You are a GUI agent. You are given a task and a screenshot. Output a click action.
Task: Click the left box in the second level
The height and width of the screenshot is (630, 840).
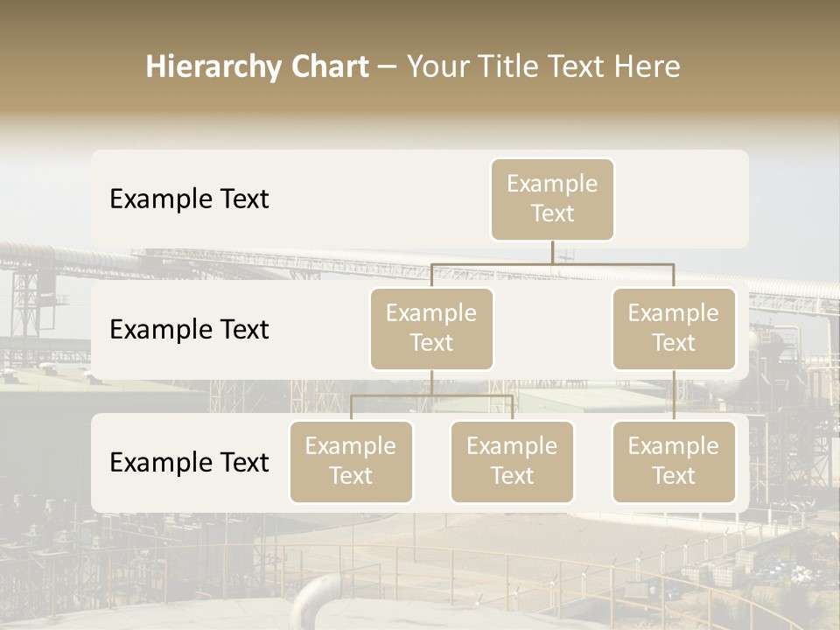click(431, 329)
